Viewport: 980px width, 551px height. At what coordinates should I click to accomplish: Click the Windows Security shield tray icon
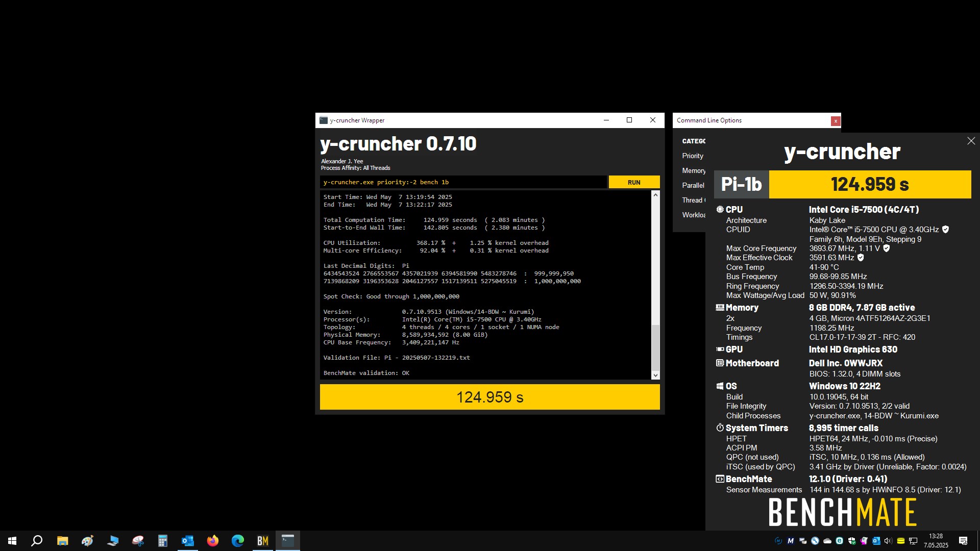(x=852, y=541)
